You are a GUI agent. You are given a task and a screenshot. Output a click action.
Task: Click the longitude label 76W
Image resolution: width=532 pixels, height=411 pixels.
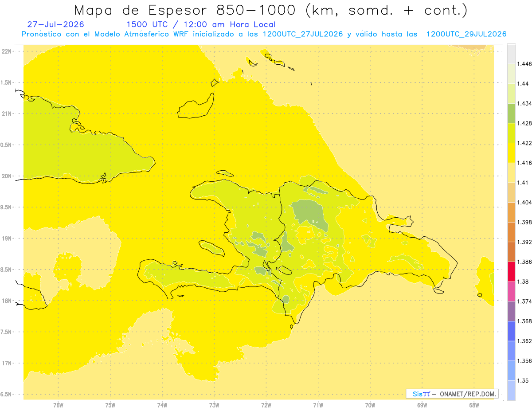coord(58,406)
